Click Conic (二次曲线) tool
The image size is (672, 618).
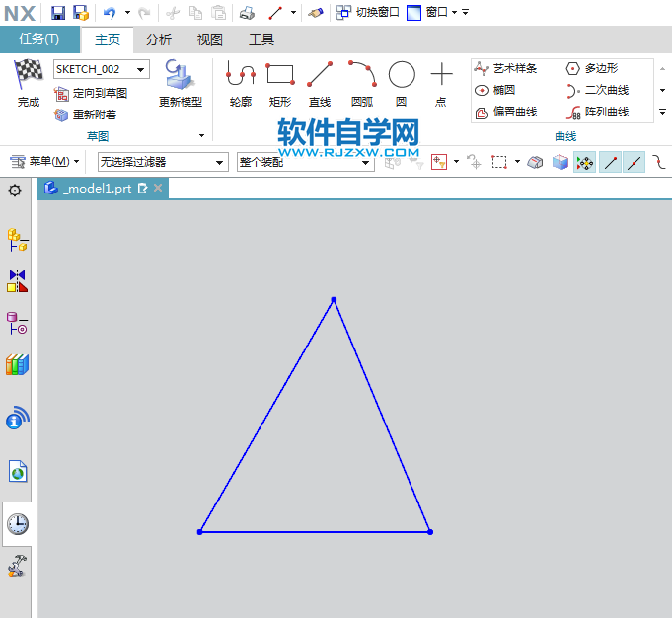click(x=597, y=90)
